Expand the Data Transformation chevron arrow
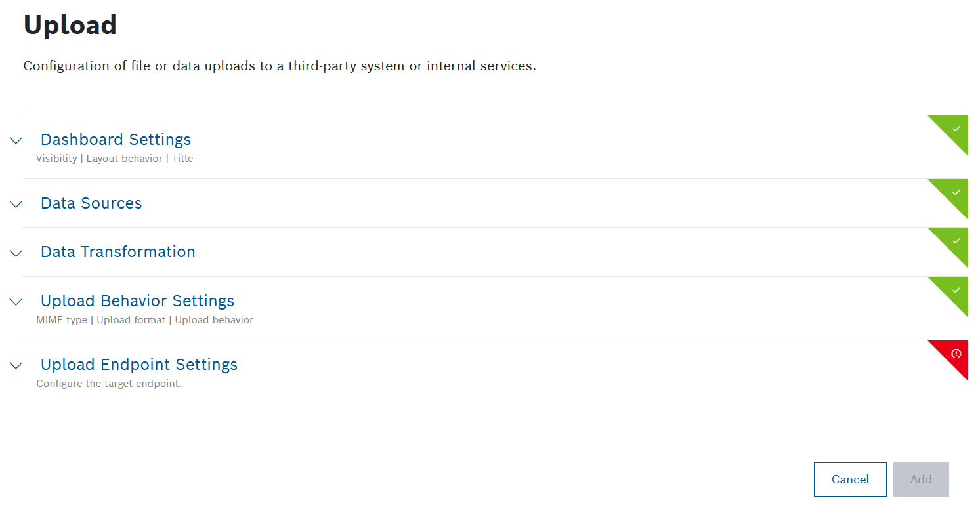980x511 pixels. (16, 253)
